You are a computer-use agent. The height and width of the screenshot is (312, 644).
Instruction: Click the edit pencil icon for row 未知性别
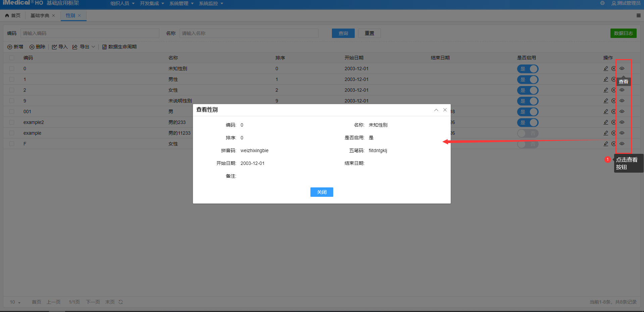[x=606, y=69]
